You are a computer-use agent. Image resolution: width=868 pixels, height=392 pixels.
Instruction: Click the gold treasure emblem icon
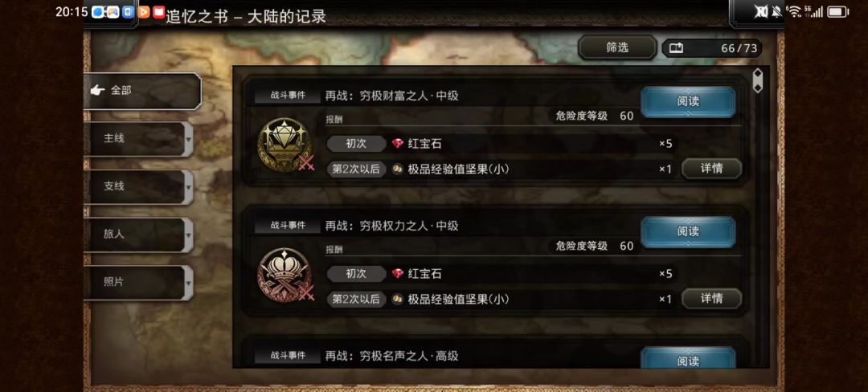click(x=285, y=145)
